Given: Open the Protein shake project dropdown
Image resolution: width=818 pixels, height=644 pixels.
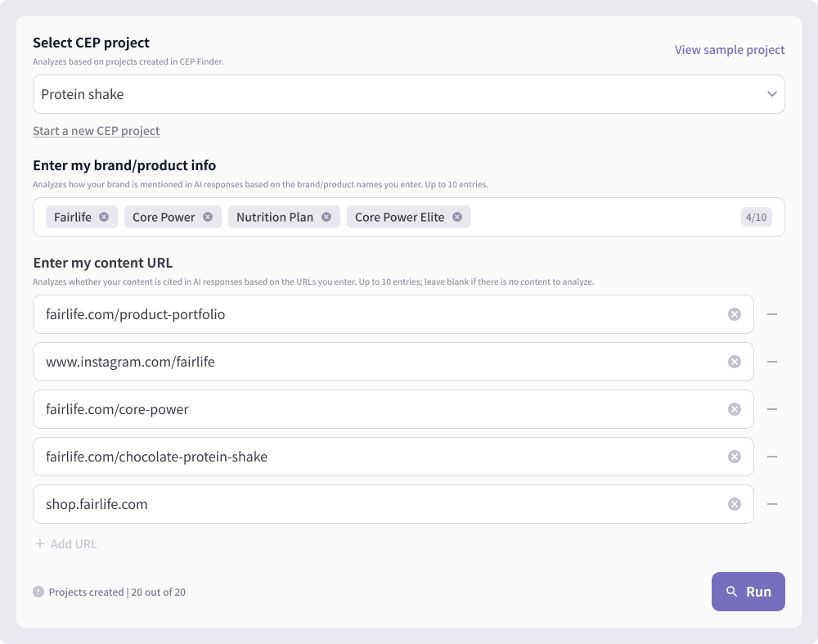Looking at the screenshot, I should tap(408, 94).
